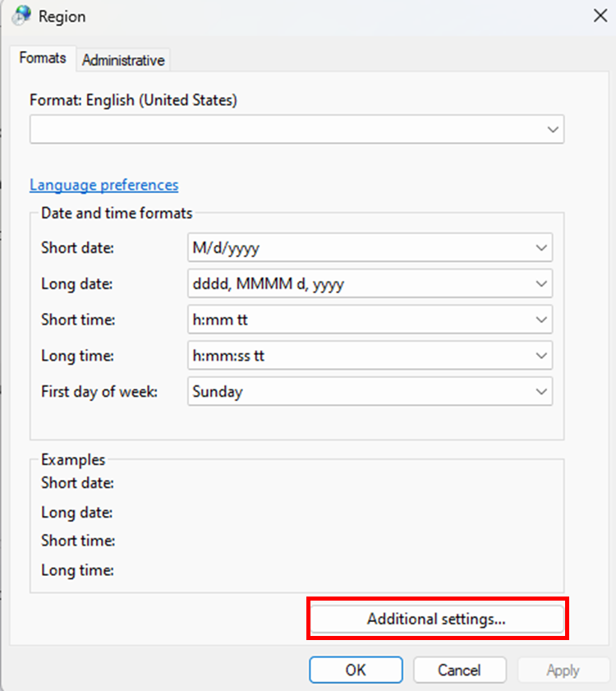Open the Long date format dropdown

[x=370, y=283]
